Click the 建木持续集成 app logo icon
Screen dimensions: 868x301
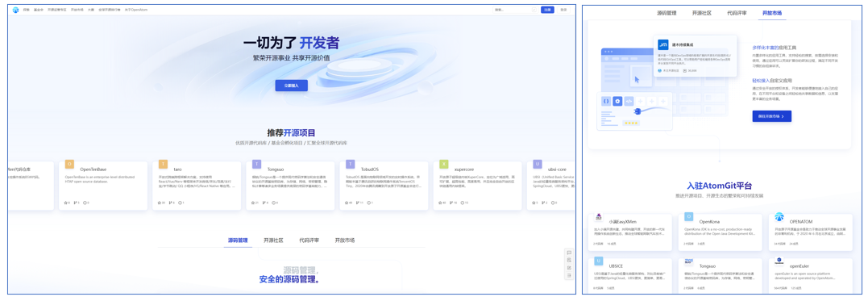click(662, 44)
